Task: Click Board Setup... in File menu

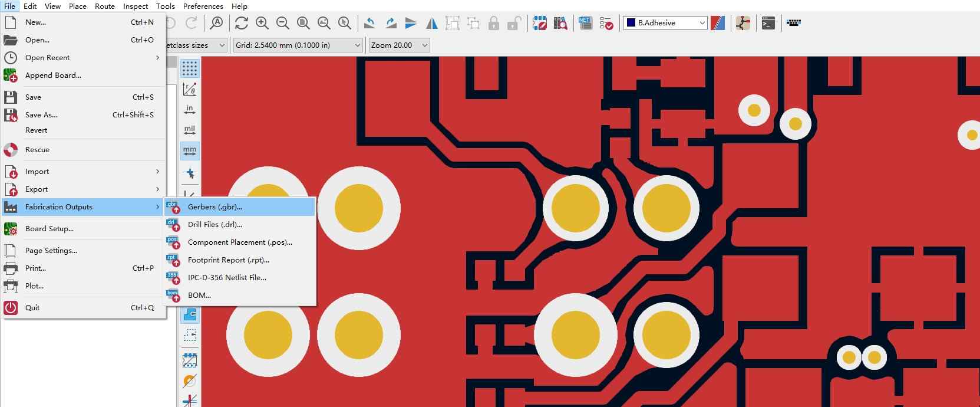Action: [84, 228]
